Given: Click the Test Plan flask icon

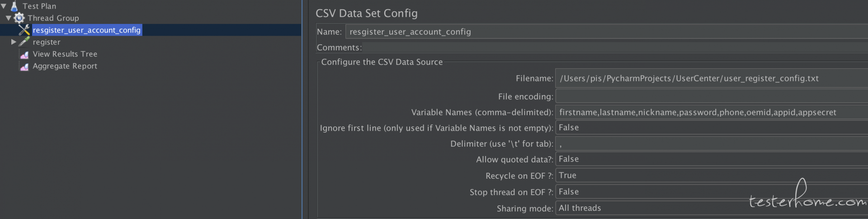Looking at the screenshot, I should (x=14, y=6).
